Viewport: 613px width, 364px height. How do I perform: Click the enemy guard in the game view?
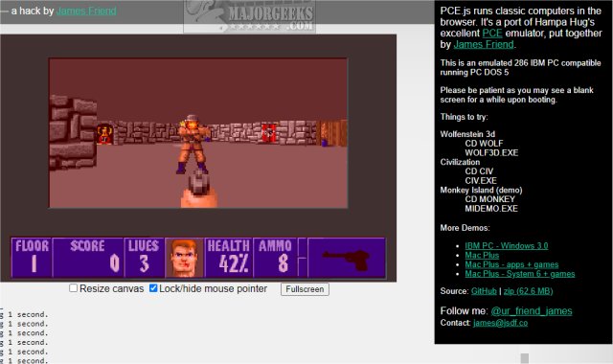193,145
